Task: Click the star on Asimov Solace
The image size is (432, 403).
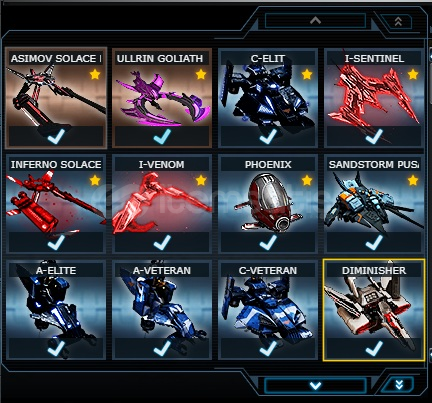Action: pos(95,74)
